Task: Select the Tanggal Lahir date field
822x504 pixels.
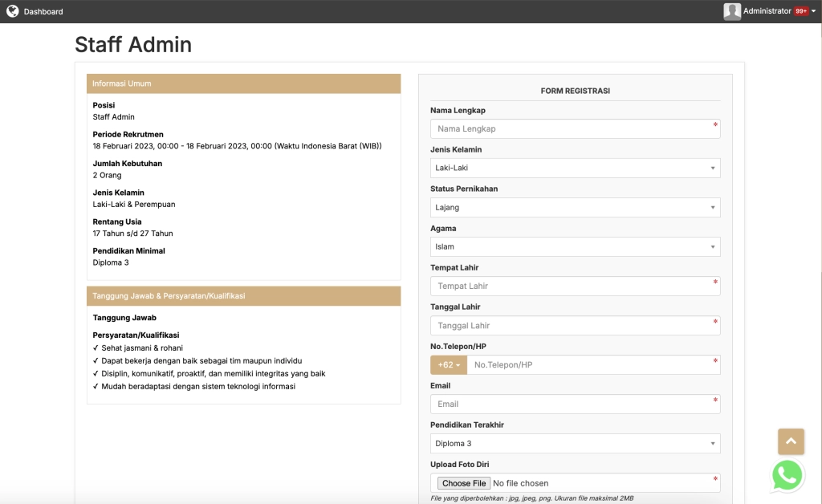Action: coord(575,325)
